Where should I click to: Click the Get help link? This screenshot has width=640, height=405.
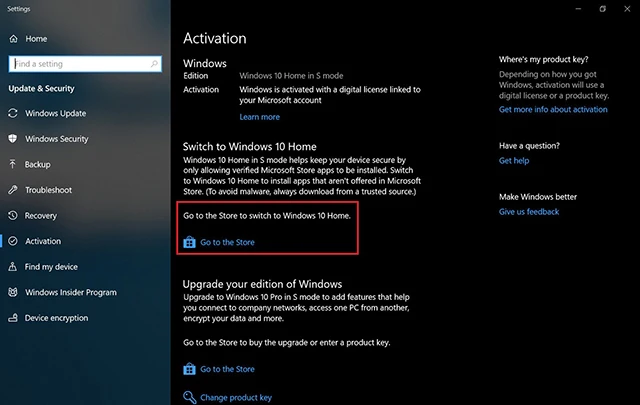click(514, 160)
